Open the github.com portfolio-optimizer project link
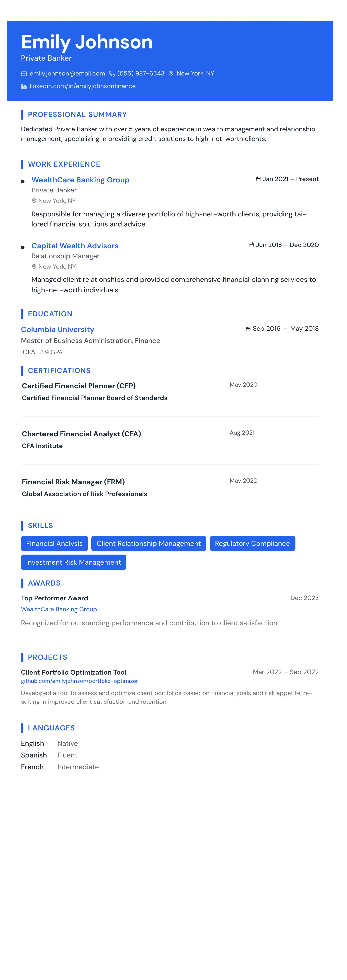This screenshot has height=980, width=347. coord(79,681)
